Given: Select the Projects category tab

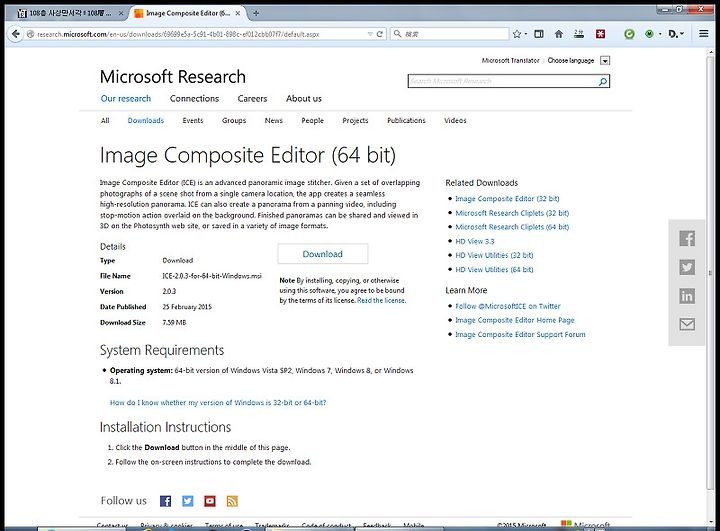Looking at the screenshot, I should pyautogui.click(x=355, y=120).
